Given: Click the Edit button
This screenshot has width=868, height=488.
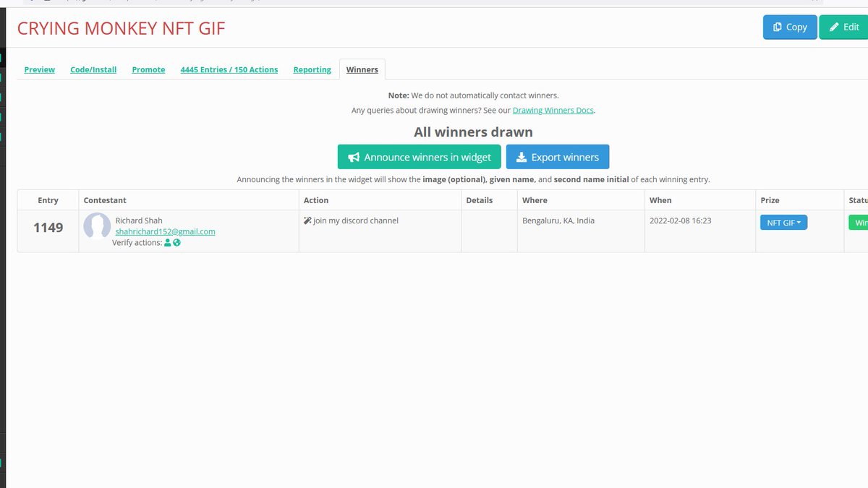Looking at the screenshot, I should coord(843,27).
